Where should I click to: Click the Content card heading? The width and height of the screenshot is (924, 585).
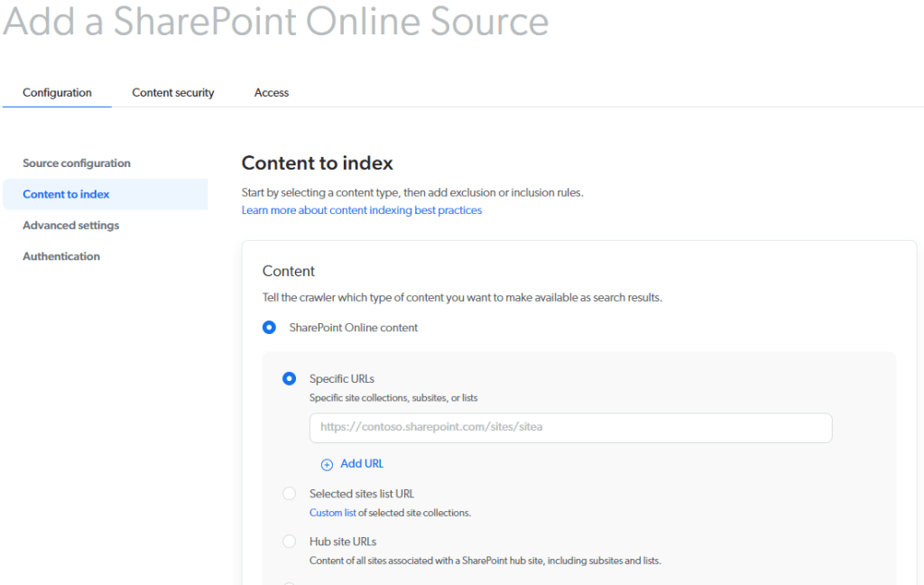pos(289,271)
